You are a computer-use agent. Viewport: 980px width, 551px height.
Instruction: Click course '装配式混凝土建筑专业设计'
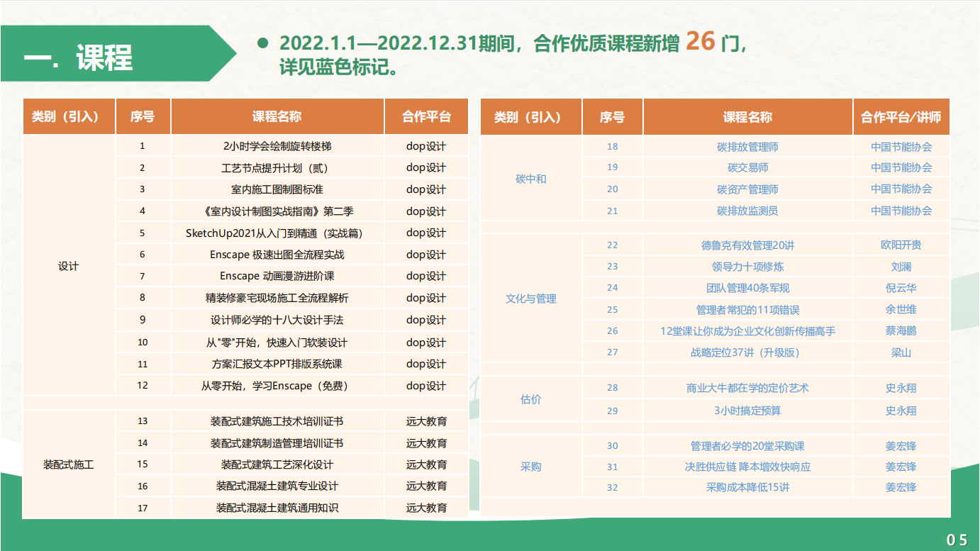click(277, 486)
